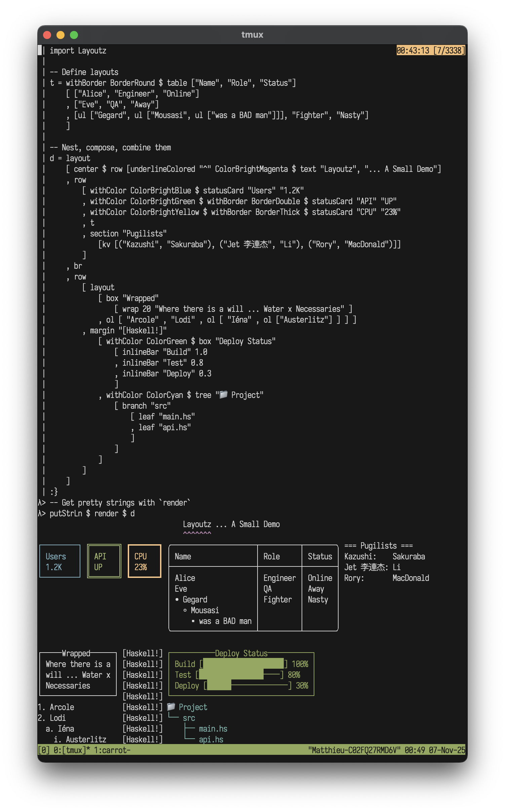505x812 pixels.
Task: Select main.hs leaf in the tree
Action: click(213, 729)
